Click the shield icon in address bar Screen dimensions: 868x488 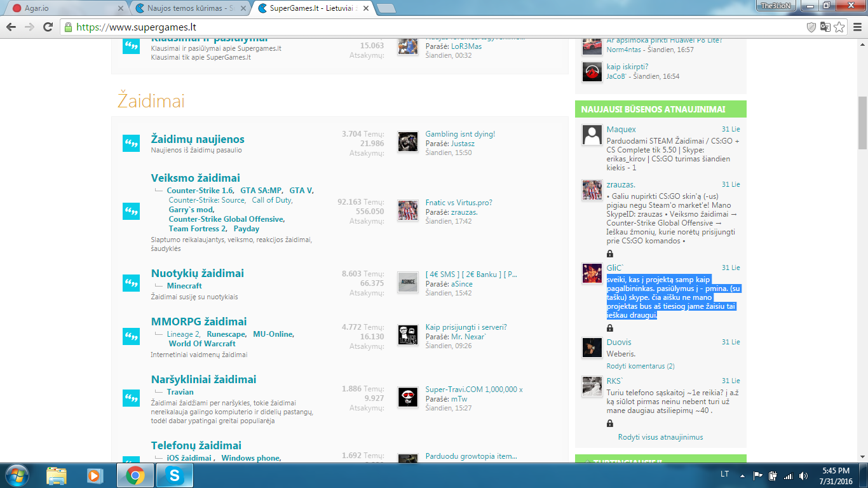pos(811,27)
